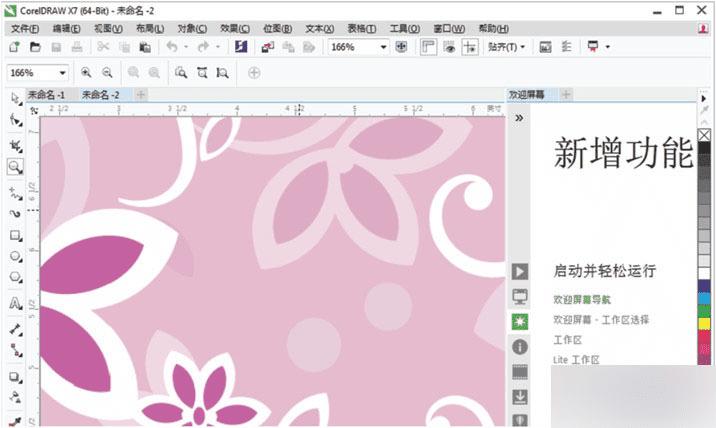This screenshot has width=716, height=428.
Task: Expand the welcome docker double-arrow
Action: click(519, 117)
